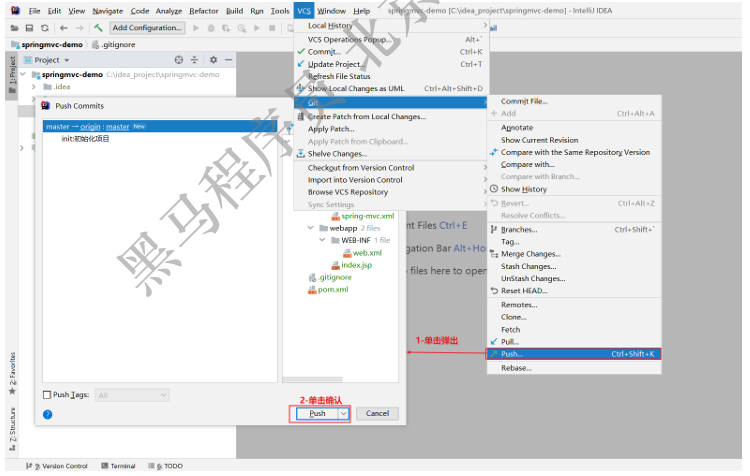750x476 pixels.
Task: Open the Window menu
Action: [x=331, y=11]
